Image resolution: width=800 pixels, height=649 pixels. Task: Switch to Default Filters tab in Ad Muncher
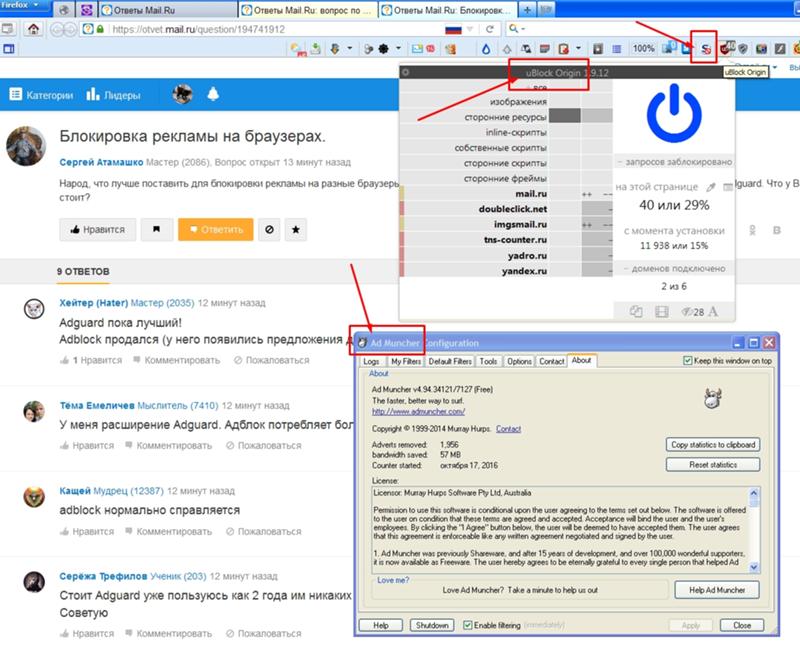(450, 361)
